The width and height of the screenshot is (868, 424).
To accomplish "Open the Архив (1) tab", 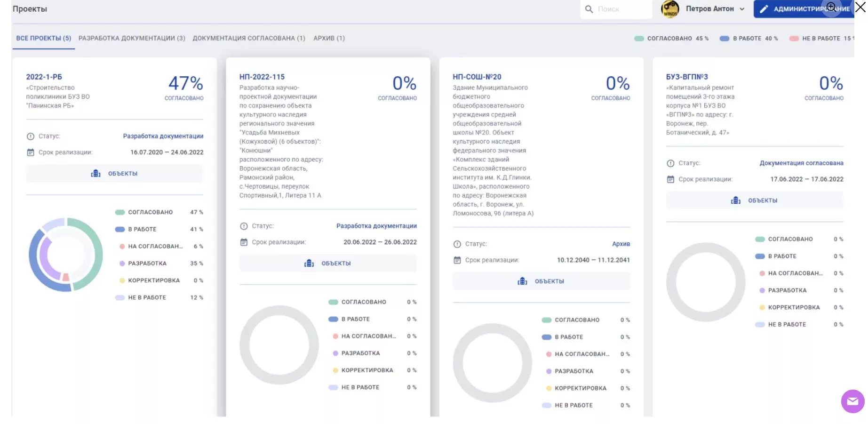I will (329, 38).
